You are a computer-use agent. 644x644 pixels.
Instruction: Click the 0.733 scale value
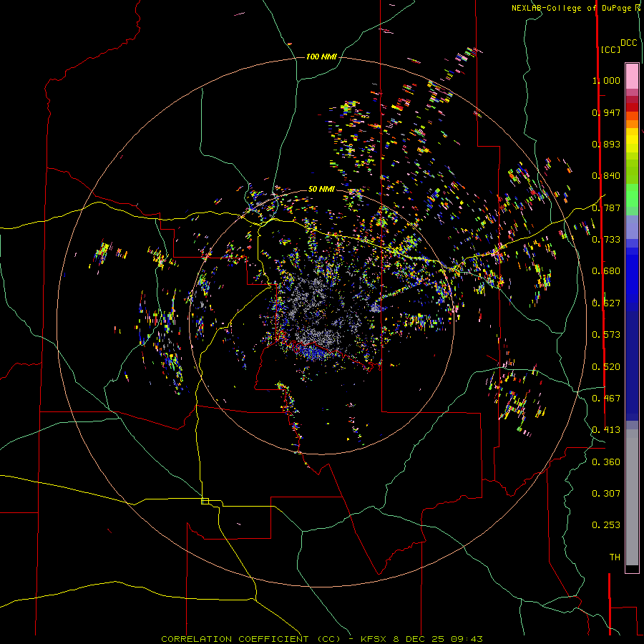pyautogui.click(x=606, y=240)
